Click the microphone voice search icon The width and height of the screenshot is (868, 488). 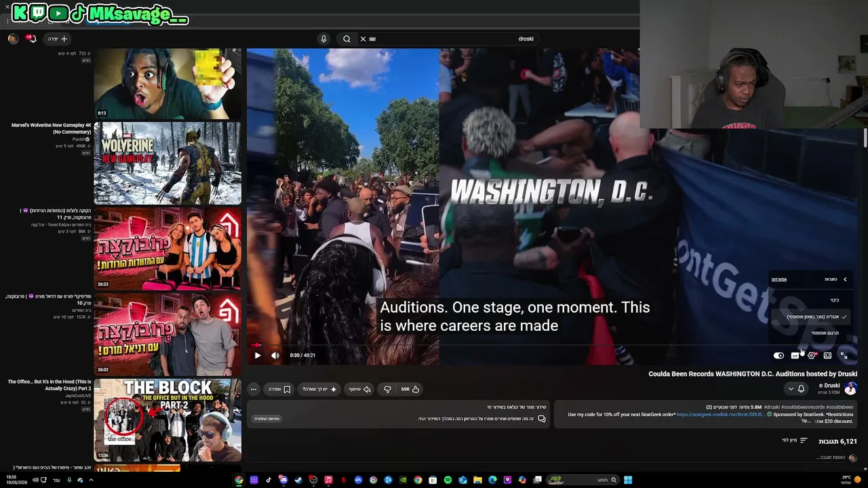point(323,39)
